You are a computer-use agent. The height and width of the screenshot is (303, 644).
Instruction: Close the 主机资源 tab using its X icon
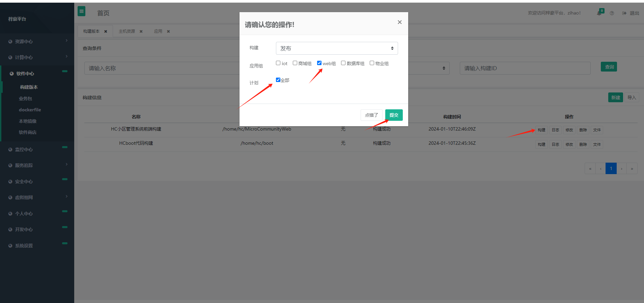[x=141, y=31]
